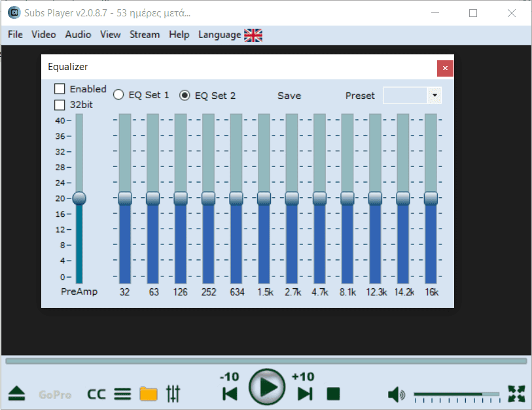This screenshot has width=532, height=410.
Task: Click the Subs Player app icon in title bar
Action: (x=14, y=13)
